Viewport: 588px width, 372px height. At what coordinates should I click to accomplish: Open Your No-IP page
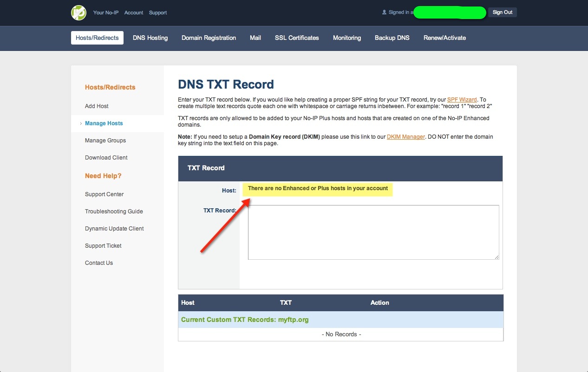[x=106, y=13]
